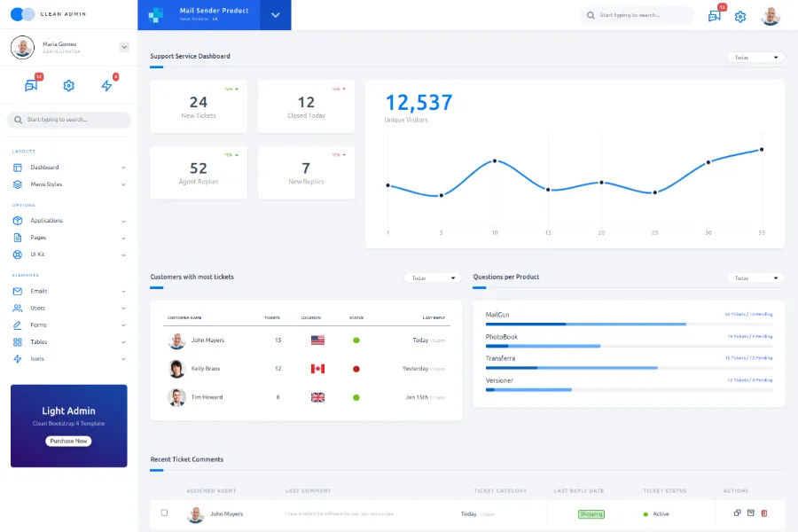
Task: Expand the Maria Gomez profile menu
Action: pos(124,47)
